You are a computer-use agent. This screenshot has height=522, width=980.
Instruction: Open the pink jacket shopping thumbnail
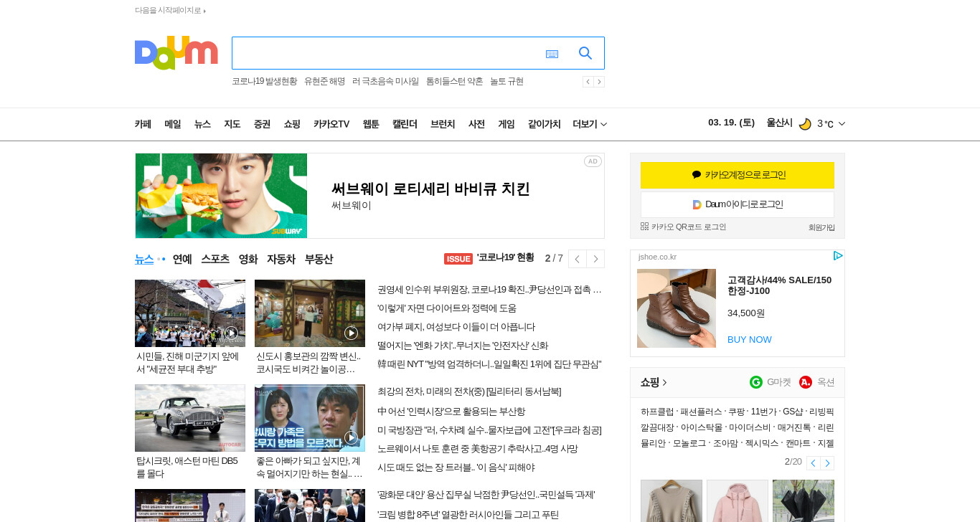coord(738,500)
